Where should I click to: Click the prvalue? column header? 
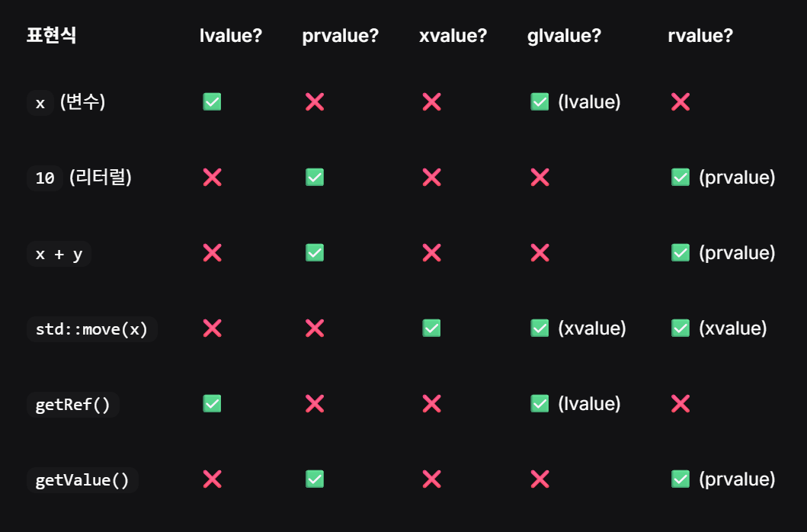point(340,36)
